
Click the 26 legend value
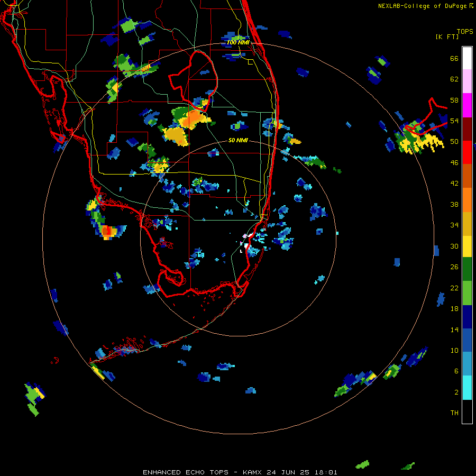[454, 267]
